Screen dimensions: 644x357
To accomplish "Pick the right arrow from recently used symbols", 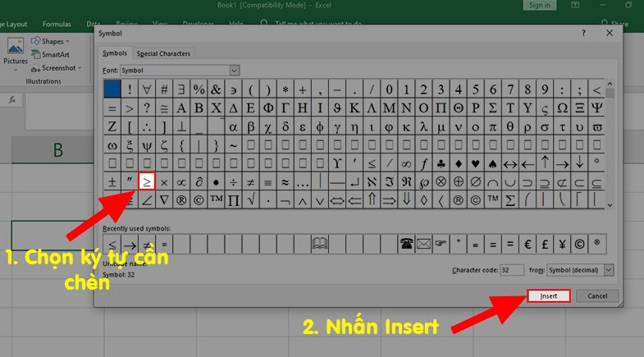I will [x=130, y=244].
